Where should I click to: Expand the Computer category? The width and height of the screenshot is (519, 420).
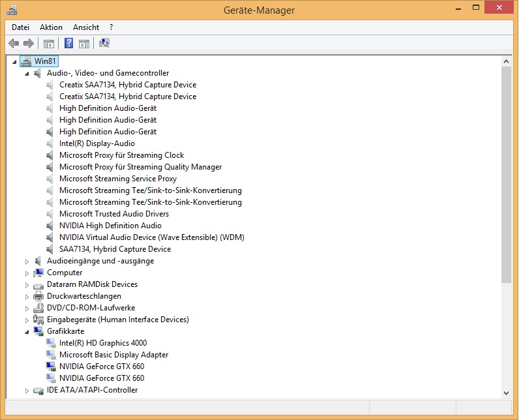[x=27, y=273]
